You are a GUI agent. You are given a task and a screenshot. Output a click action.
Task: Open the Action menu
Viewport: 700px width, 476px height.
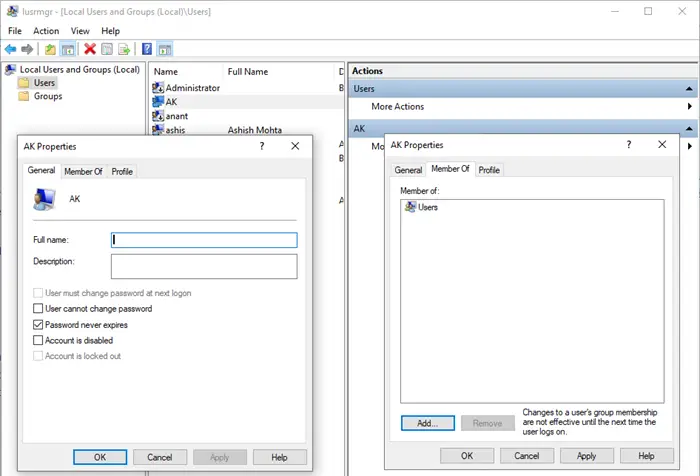click(x=46, y=31)
